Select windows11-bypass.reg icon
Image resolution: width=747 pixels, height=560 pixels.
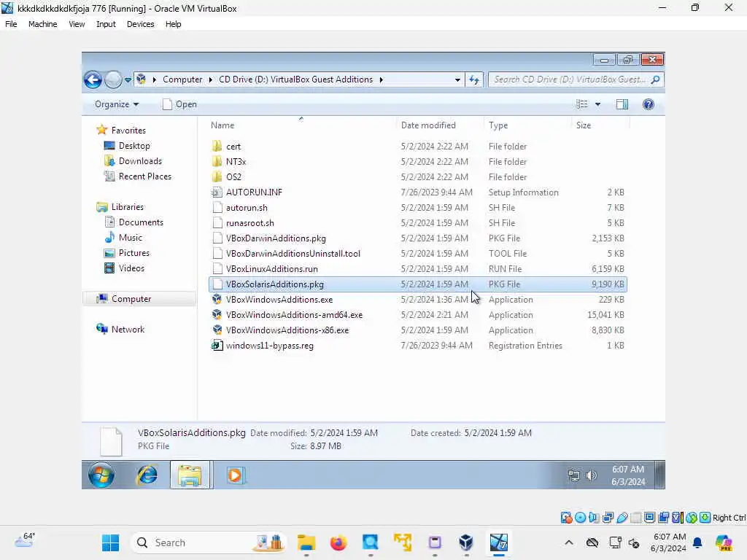217,345
